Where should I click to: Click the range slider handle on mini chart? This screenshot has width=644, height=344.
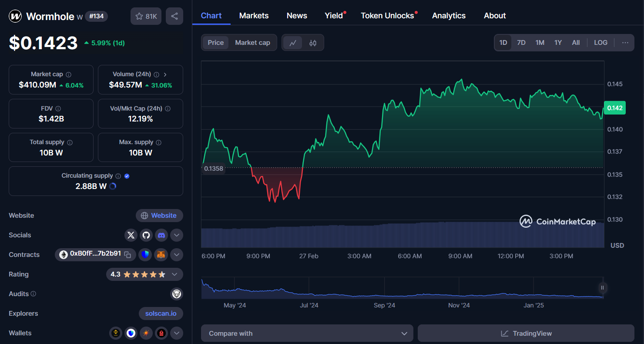click(603, 287)
